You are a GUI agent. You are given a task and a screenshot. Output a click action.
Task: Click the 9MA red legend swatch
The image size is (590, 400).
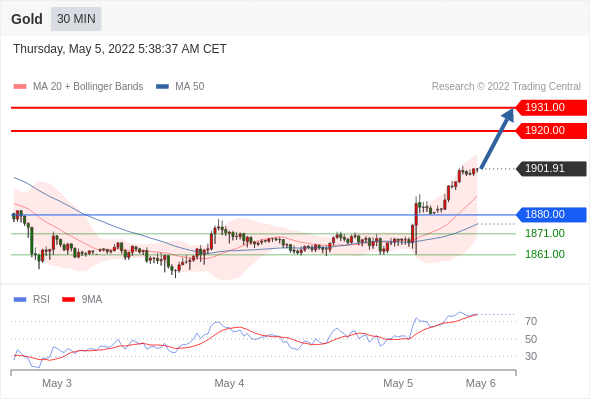point(68,300)
